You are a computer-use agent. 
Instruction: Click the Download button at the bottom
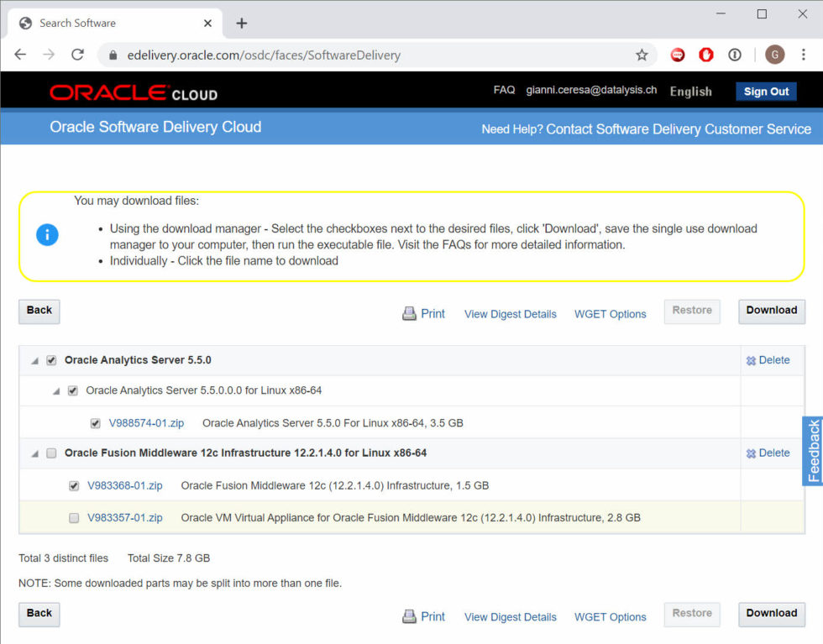tap(770, 614)
